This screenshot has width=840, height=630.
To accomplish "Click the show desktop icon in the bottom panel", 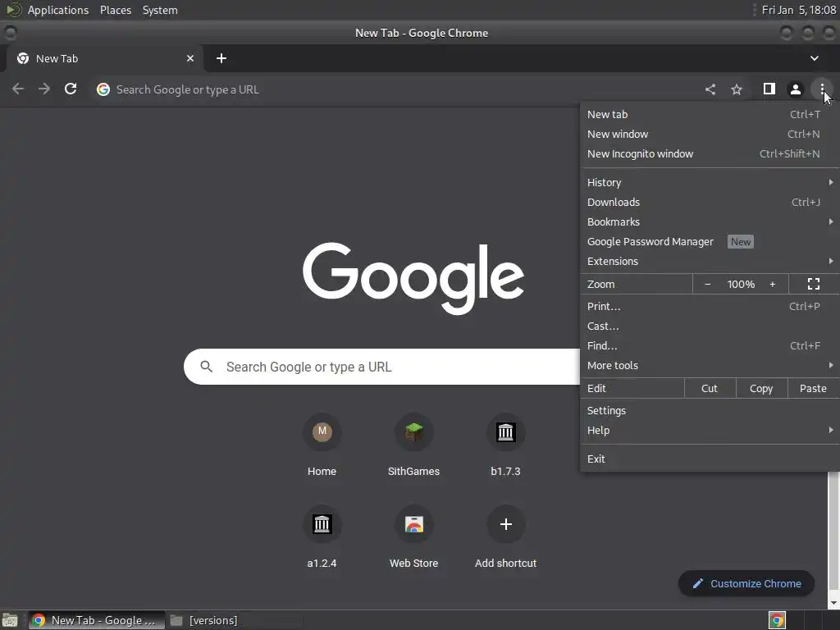I will click(10, 620).
